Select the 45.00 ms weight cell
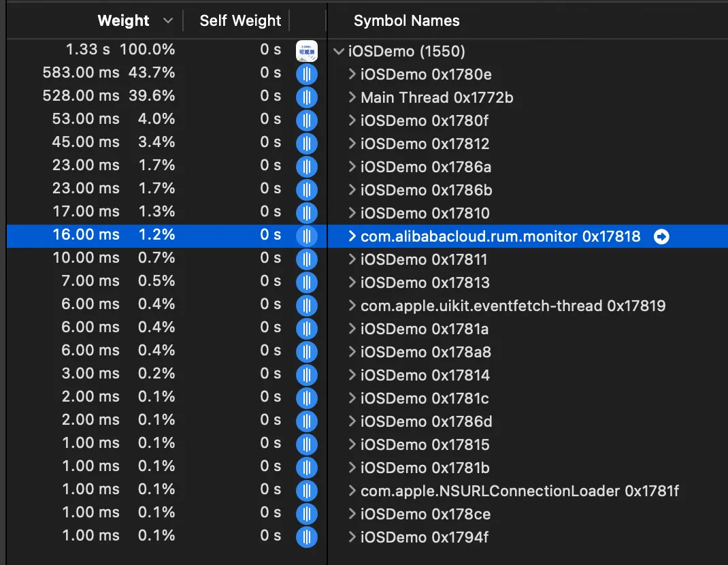Image resolution: width=728 pixels, height=565 pixels. pyautogui.click(x=86, y=144)
